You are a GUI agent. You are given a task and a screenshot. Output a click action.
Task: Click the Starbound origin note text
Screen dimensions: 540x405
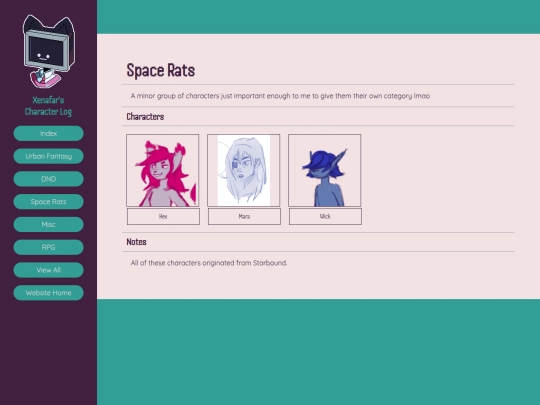[x=209, y=263]
